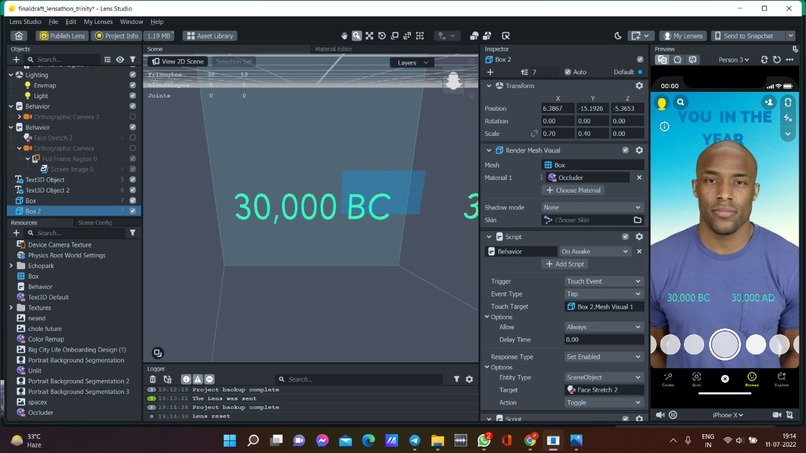Select the pan hand tool

tap(344, 36)
